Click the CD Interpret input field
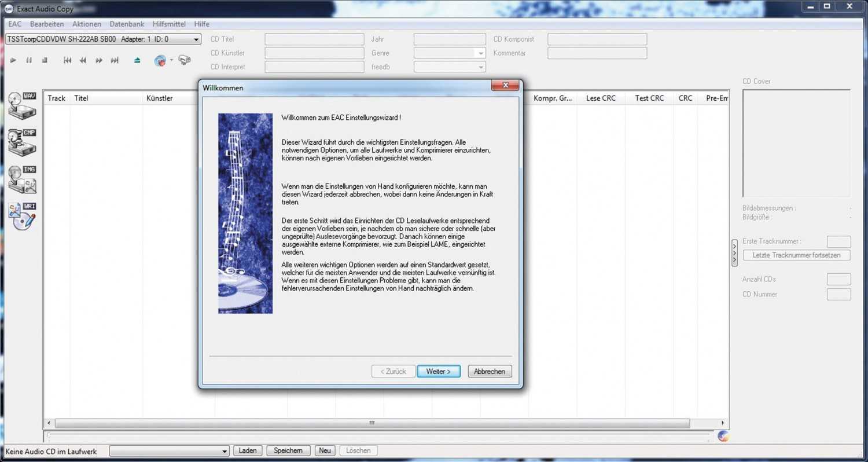Viewport: 868px width, 462px height. 314,67
